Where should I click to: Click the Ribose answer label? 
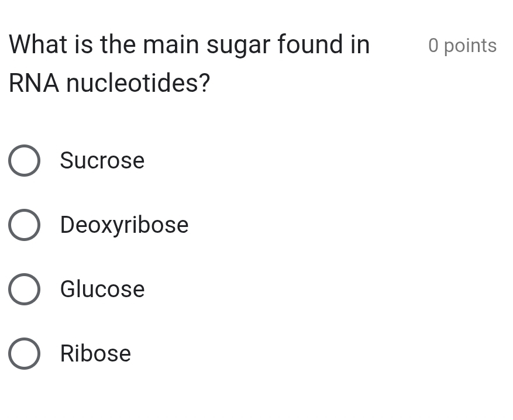click(95, 353)
